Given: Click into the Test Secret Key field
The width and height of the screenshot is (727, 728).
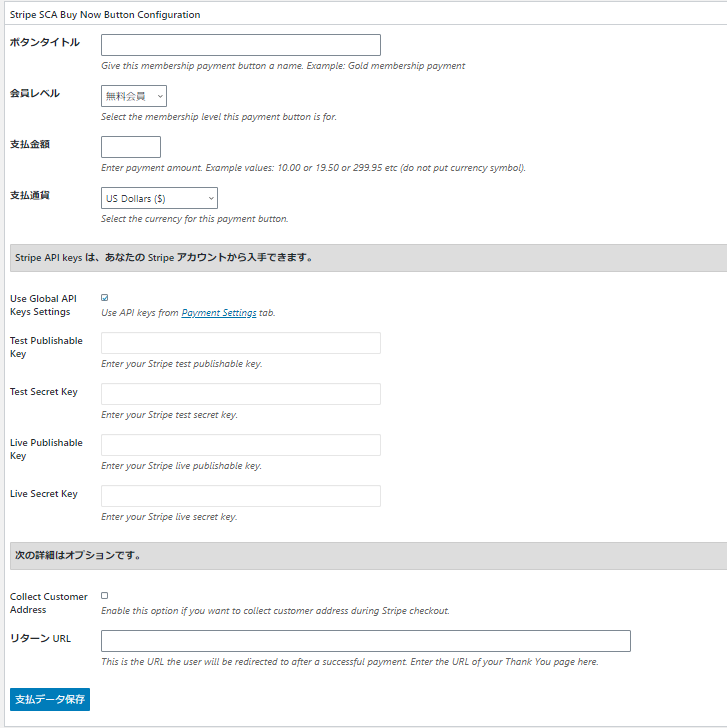Looking at the screenshot, I should click(240, 394).
